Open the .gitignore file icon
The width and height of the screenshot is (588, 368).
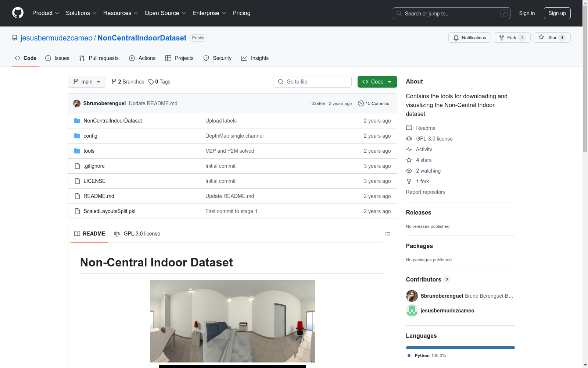77,166
